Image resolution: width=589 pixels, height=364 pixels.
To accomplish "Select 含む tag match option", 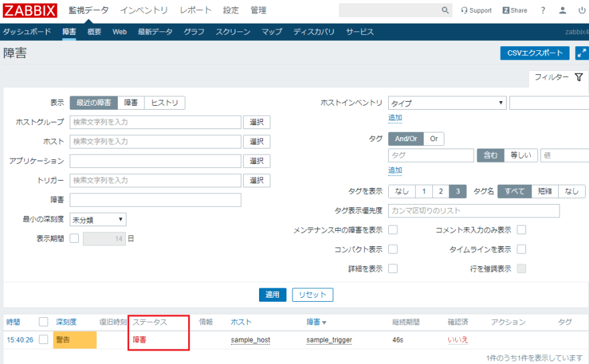I will click(490, 155).
